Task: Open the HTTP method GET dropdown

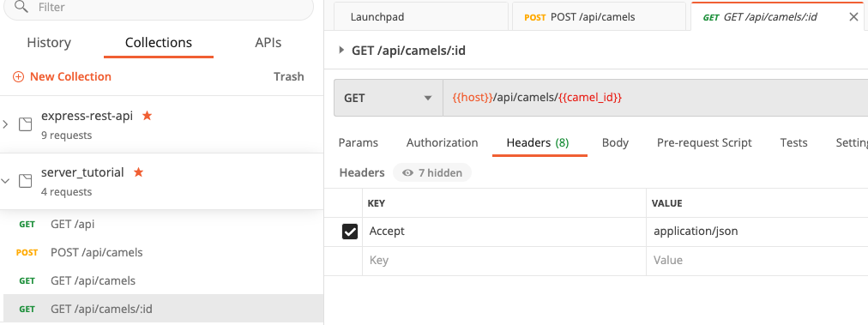Action: coord(388,98)
